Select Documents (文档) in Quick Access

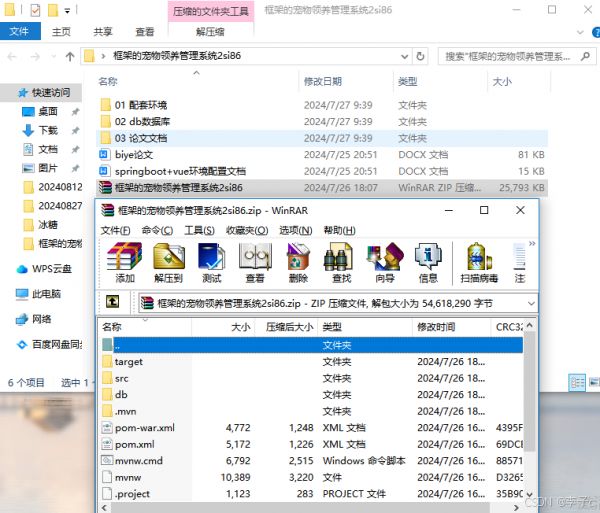coord(47,149)
